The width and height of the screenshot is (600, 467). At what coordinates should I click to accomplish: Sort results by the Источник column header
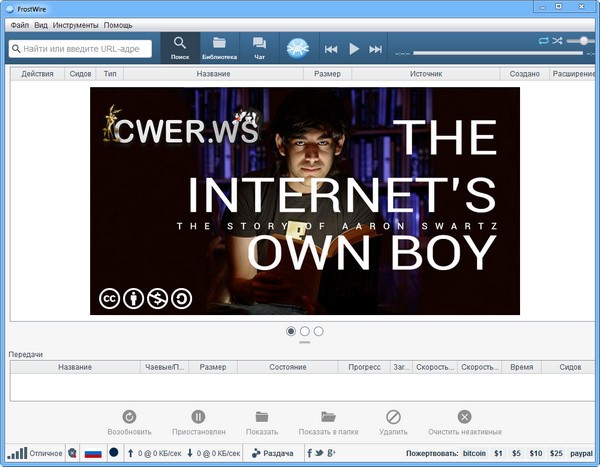427,74
